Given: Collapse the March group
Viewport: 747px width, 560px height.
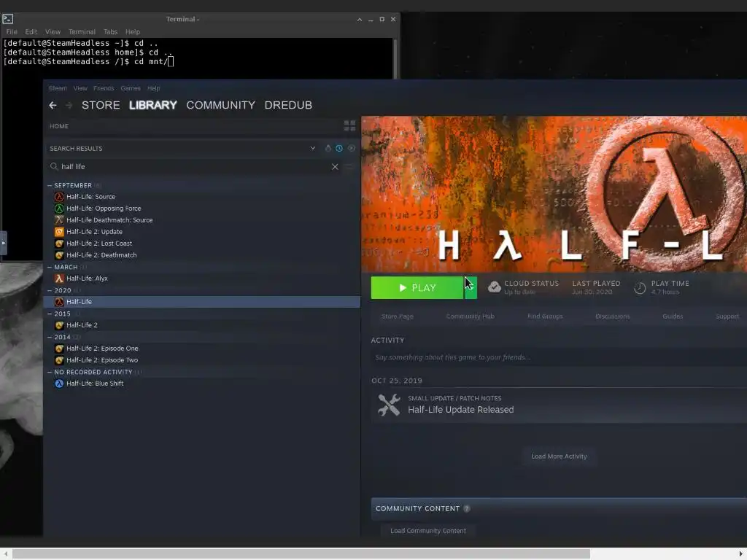Looking at the screenshot, I should pos(50,267).
